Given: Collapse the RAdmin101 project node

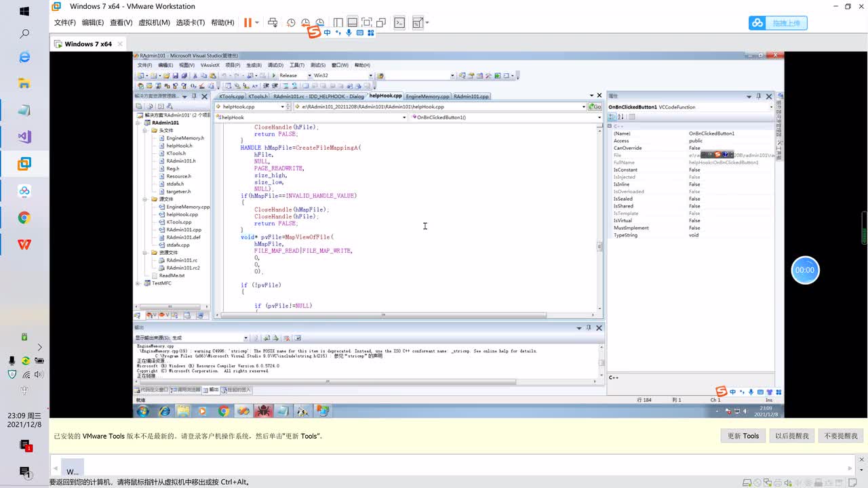Looking at the screenshot, I should [139, 123].
